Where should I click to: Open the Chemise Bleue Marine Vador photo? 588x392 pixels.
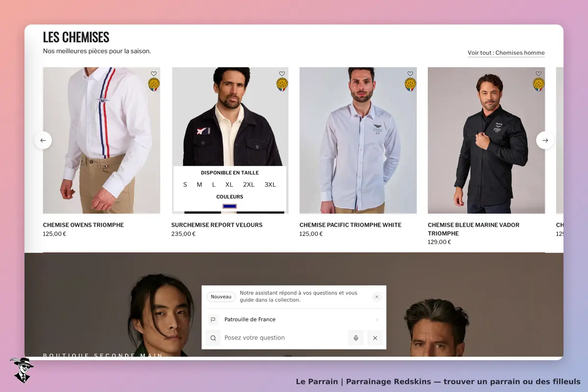pos(486,140)
